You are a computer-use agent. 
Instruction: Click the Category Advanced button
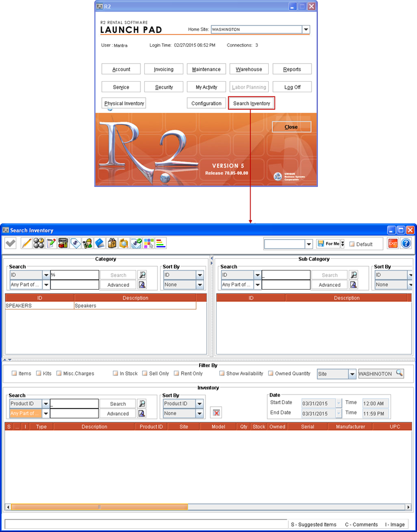point(118,285)
